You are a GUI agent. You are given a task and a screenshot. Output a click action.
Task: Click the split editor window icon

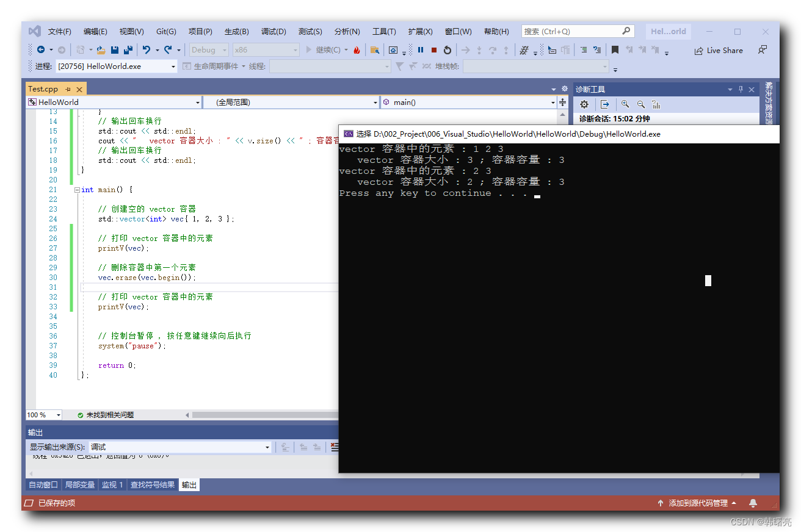[563, 102]
